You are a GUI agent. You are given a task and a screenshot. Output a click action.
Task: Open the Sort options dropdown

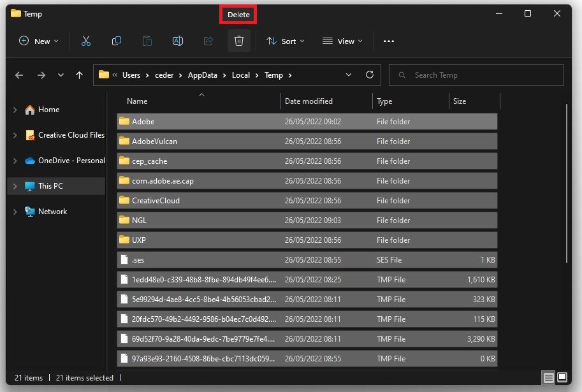click(285, 41)
